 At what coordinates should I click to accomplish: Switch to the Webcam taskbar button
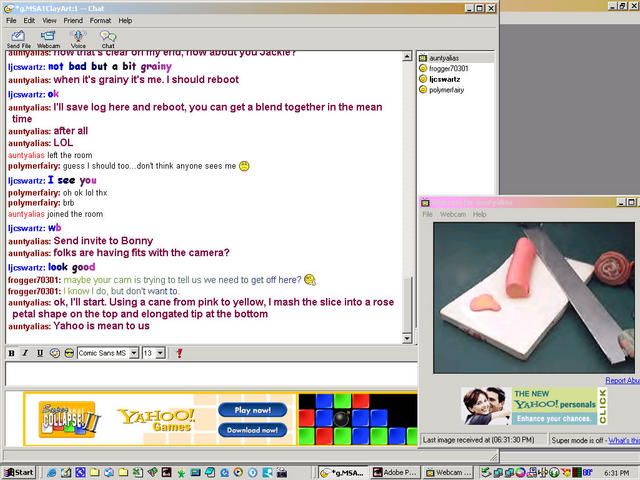point(448,473)
